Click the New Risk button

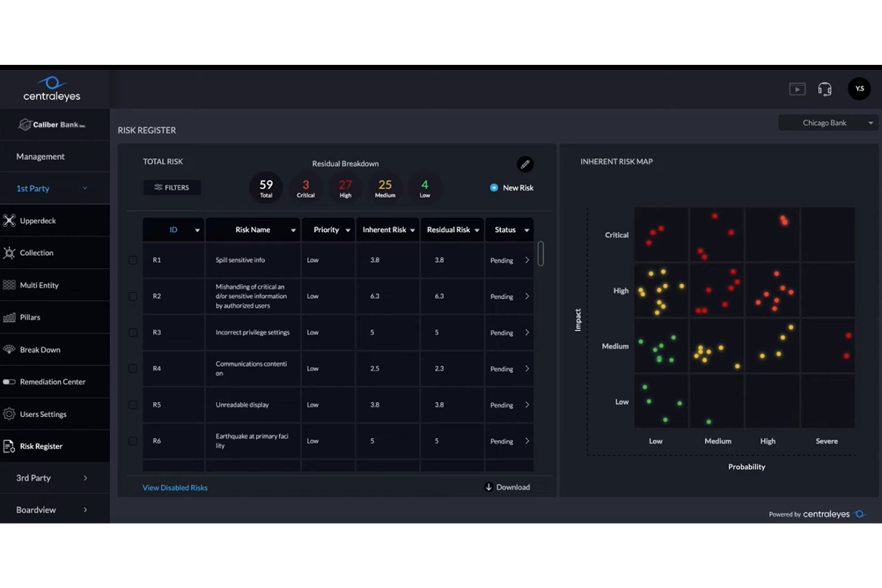point(511,187)
